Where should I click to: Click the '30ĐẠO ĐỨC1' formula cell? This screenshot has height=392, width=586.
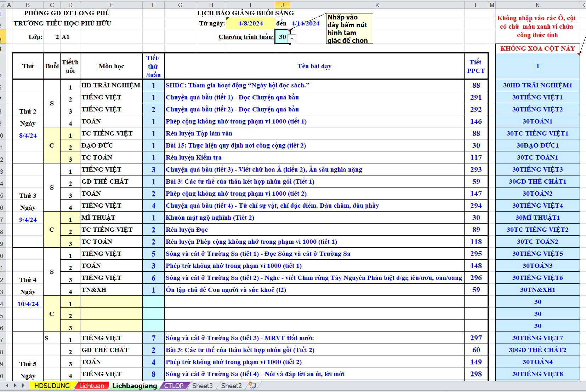click(x=537, y=145)
